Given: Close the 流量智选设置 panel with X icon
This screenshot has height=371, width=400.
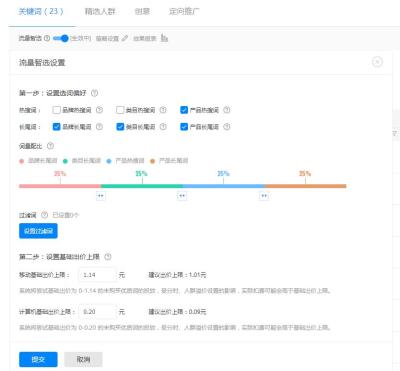Looking at the screenshot, I should click(x=377, y=62).
